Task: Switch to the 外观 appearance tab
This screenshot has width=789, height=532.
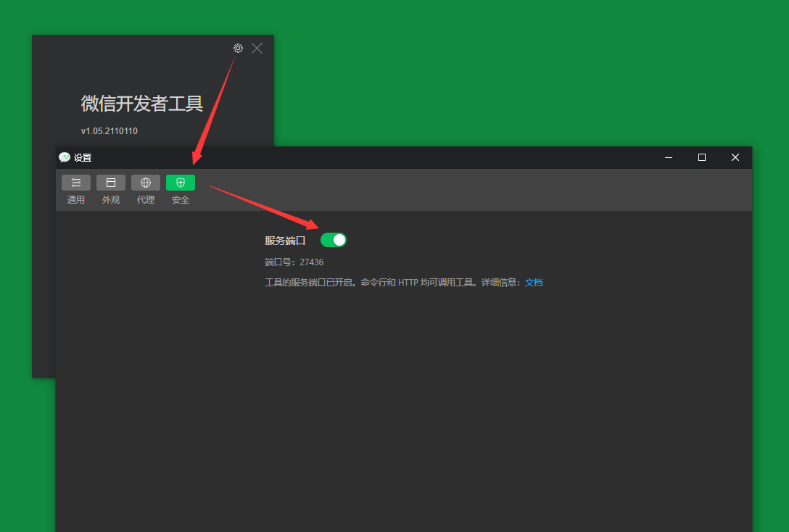Action: click(111, 190)
